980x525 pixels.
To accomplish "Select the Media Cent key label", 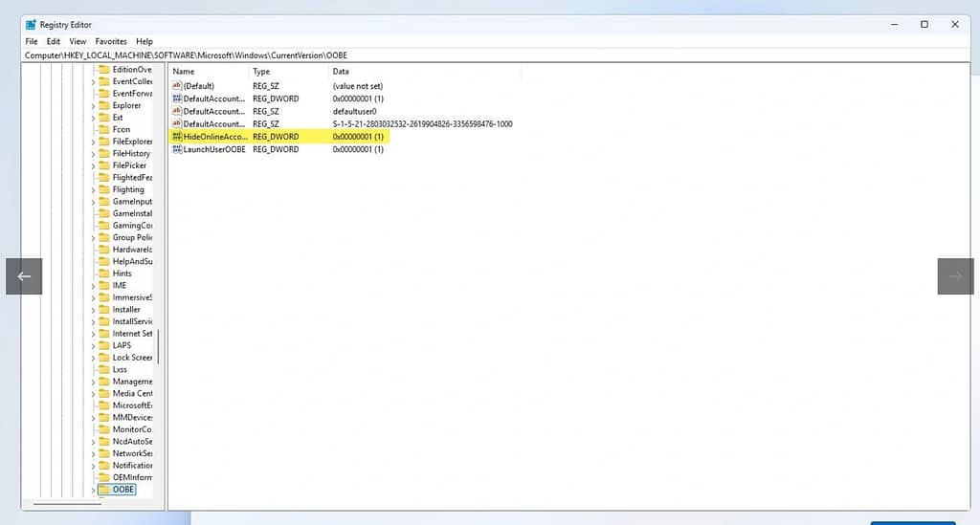I will tap(132, 393).
